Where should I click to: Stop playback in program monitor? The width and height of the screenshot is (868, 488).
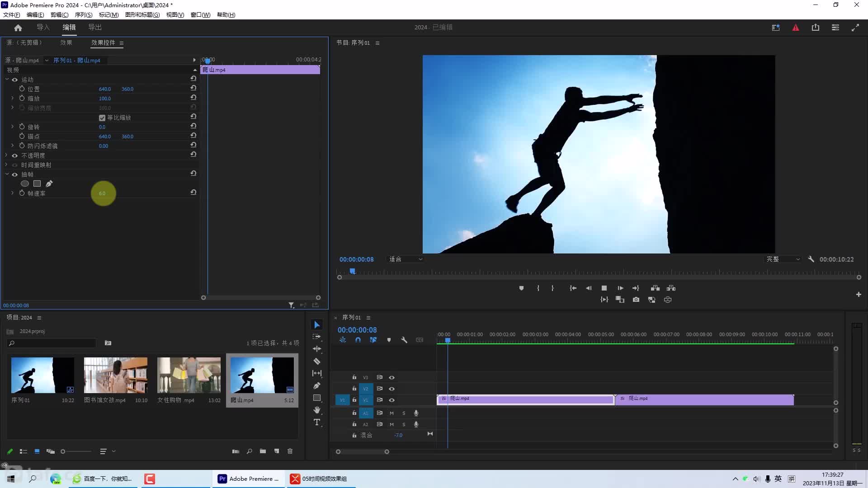coord(604,288)
